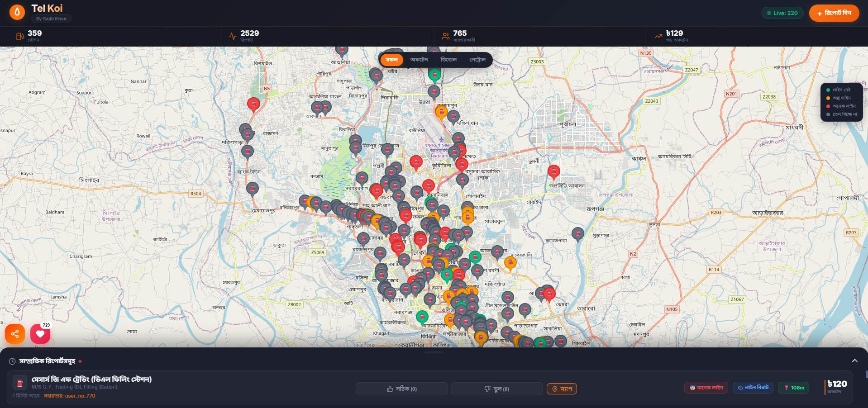Click the red station marker near Nannar
Viewport: 868px width, 408px height.
(253, 104)
